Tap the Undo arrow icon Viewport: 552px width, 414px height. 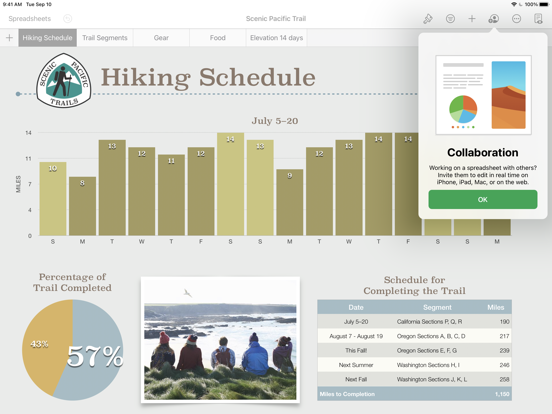[x=68, y=19]
